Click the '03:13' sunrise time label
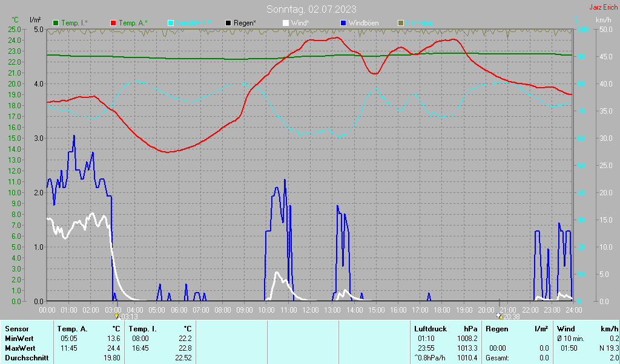Screen dimensions: 620x364 129,317
